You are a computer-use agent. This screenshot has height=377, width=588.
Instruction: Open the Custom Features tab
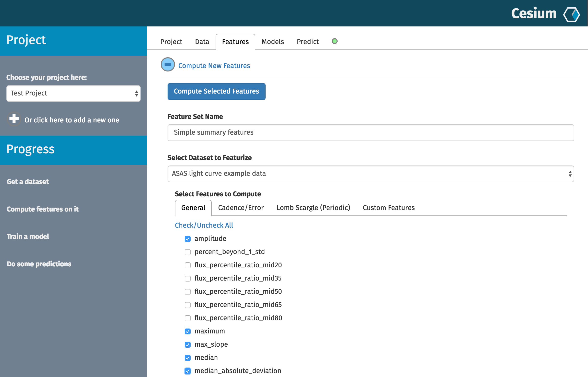click(389, 208)
